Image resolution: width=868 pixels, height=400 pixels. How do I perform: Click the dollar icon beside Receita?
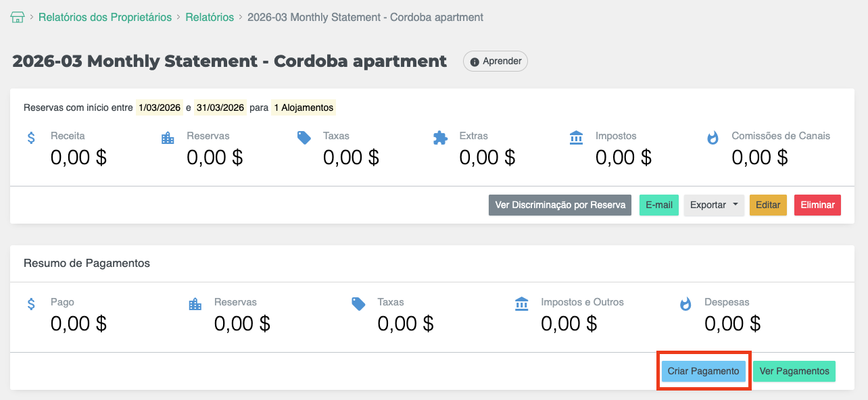click(x=31, y=138)
